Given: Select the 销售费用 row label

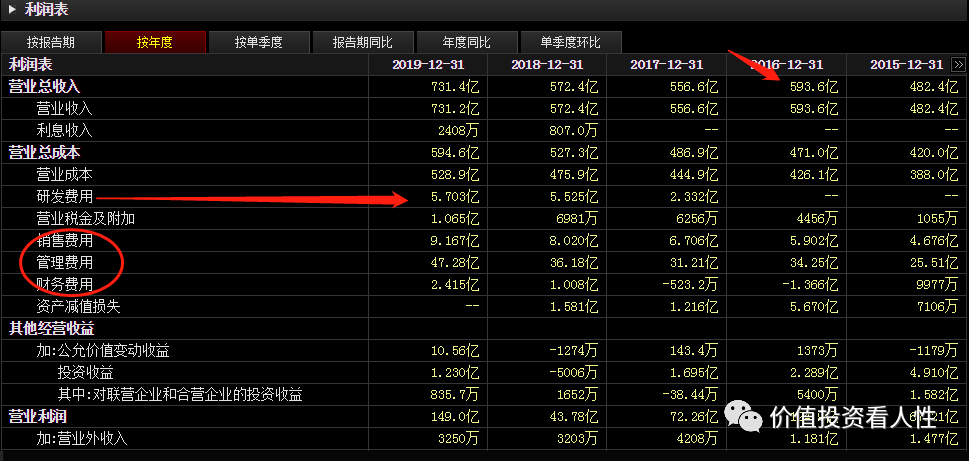Looking at the screenshot, I should (64, 241).
